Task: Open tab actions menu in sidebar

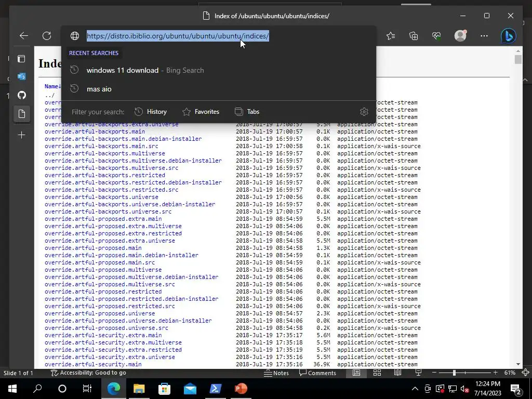Action: pyautogui.click(x=21, y=59)
